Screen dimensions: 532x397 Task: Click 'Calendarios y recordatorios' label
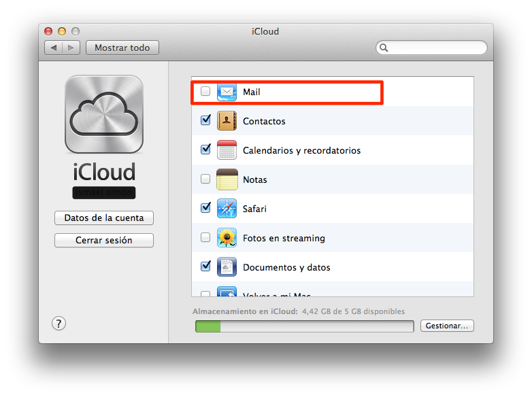[301, 150]
